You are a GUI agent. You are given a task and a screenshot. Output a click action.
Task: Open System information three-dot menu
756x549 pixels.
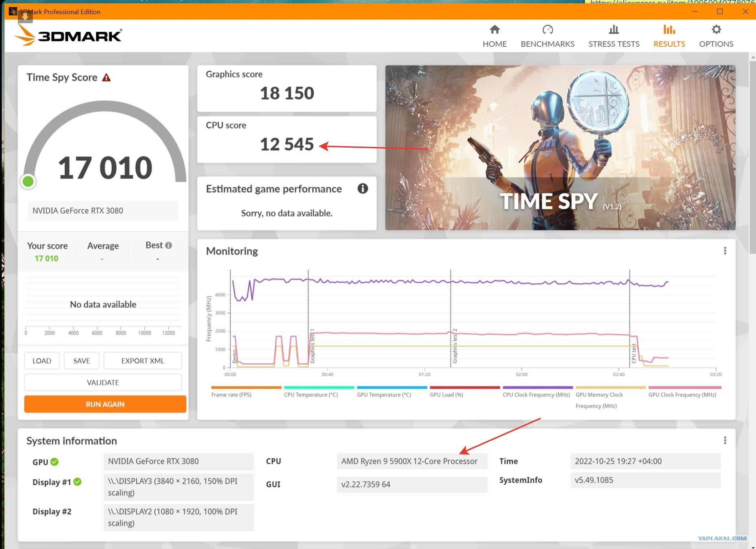[x=725, y=440]
